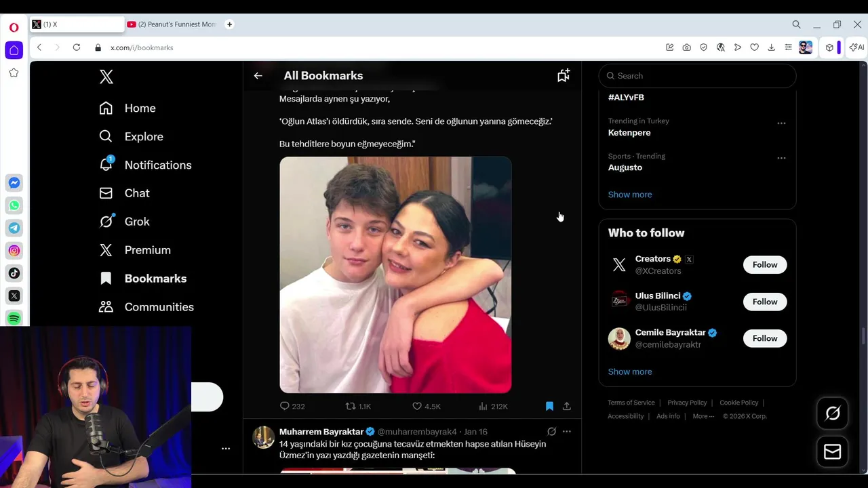Open Notifications in X navigation
This screenshot has height=488, width=868.
[146, 165]
